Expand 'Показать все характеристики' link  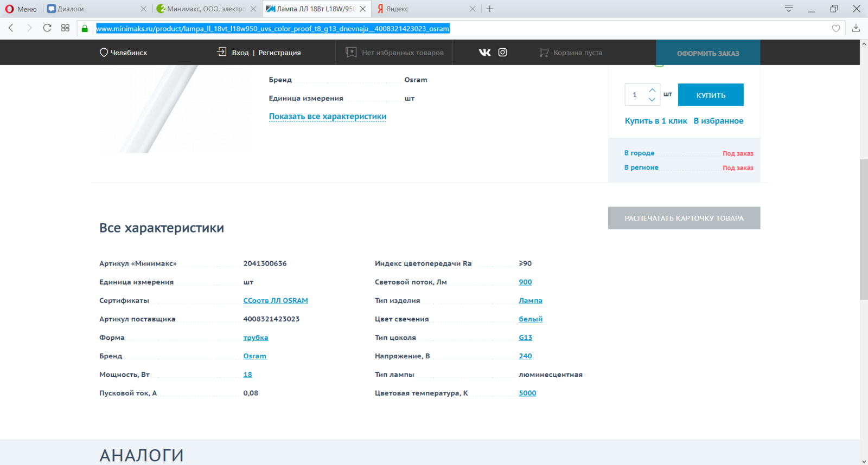[x=328, y=117]
